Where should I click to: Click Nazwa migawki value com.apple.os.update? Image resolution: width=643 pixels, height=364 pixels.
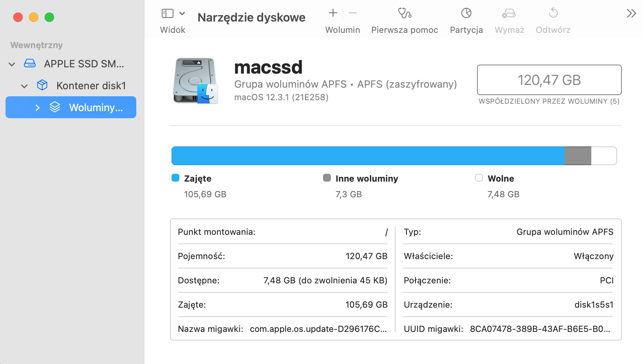(318, 329)
